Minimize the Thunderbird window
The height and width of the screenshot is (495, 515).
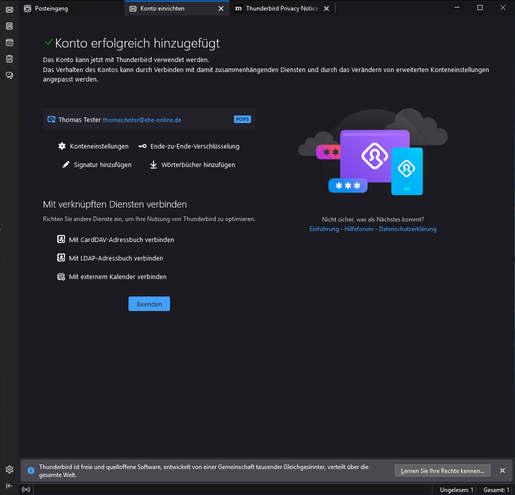[457, 8]
